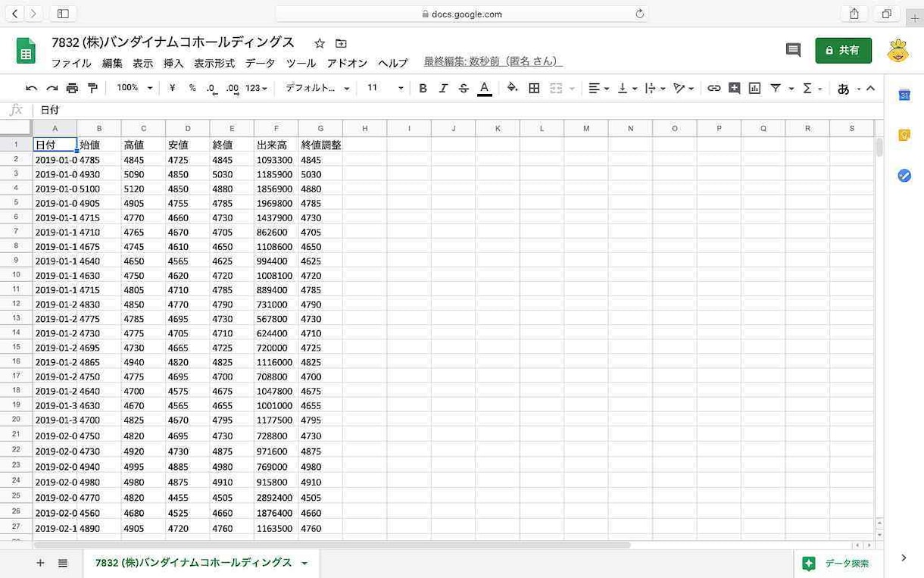The image size is (924, 578).
Task: Open the 挿入 menu
Action: (x=173, y=64)
